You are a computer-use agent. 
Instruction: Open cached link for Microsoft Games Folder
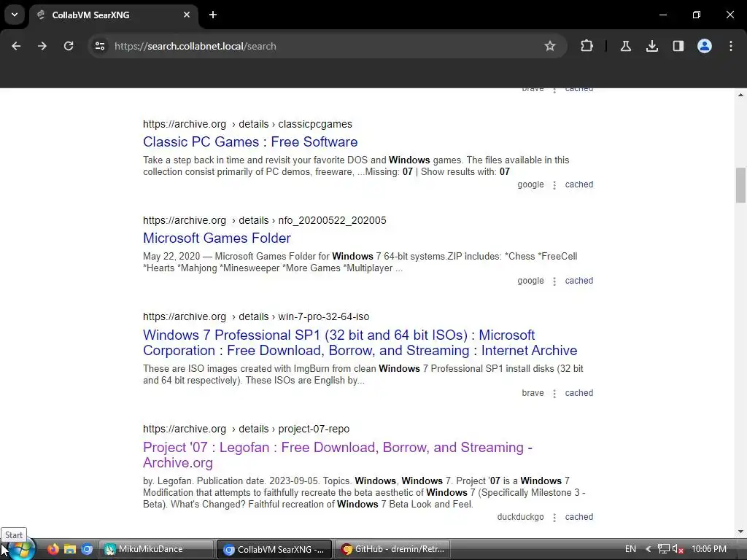pyautogui.click(x=578, y=281)
